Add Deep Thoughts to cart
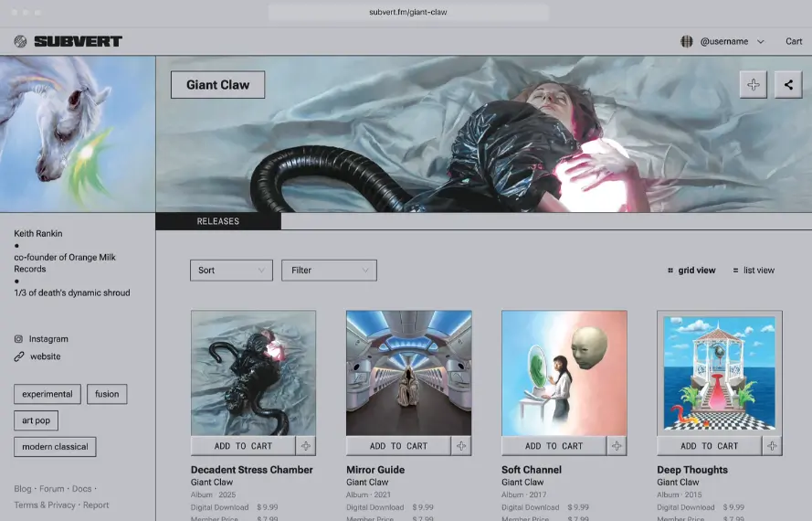The width and height of the screenshot is (812, 521). tap(709, 446)
